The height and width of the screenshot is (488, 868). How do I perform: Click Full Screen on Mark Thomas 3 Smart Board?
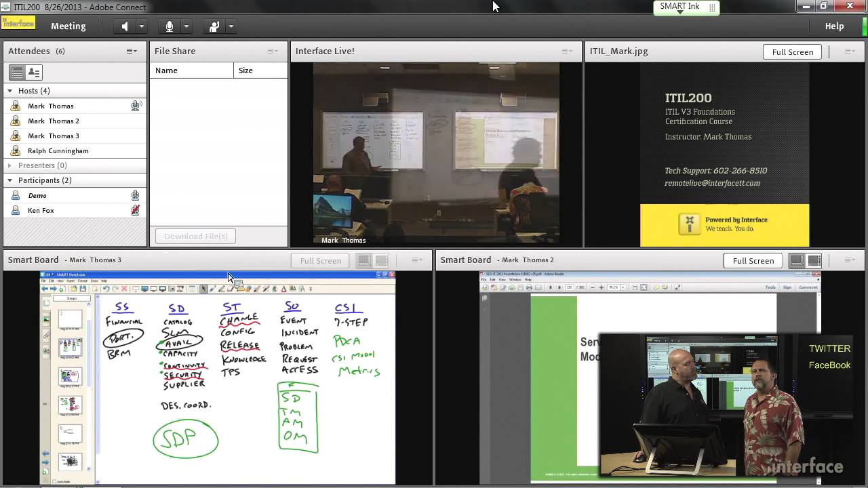point(320,260)
